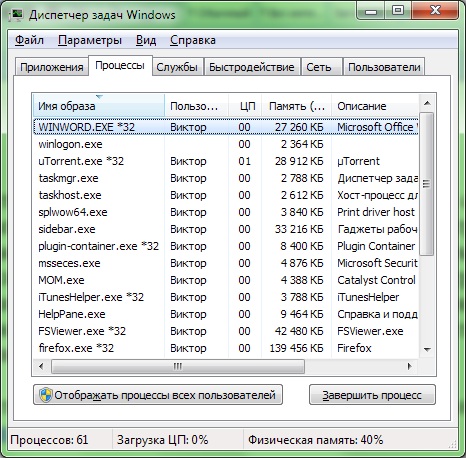
Task: Click the µTorrent description cell
Action: (358, 161)
